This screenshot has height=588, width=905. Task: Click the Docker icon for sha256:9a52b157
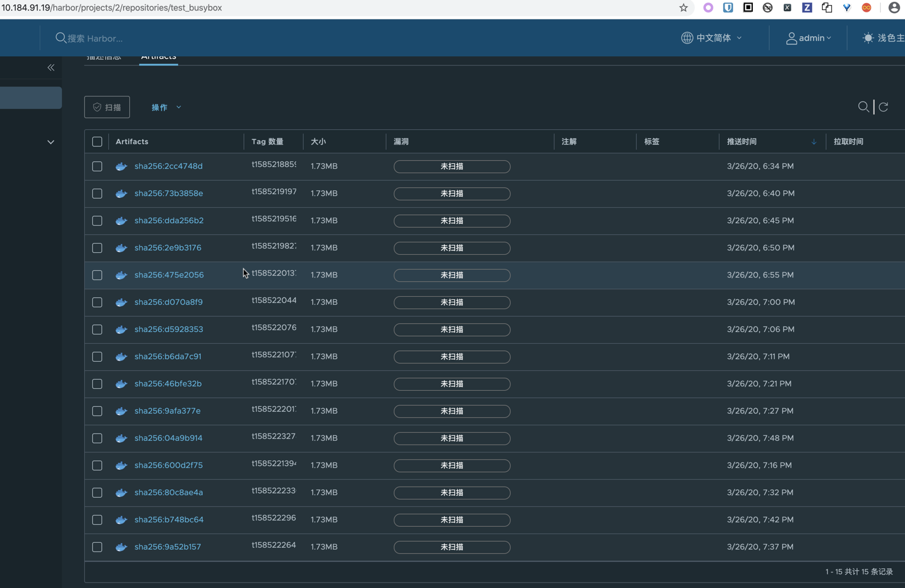click(x=121, y=547)
